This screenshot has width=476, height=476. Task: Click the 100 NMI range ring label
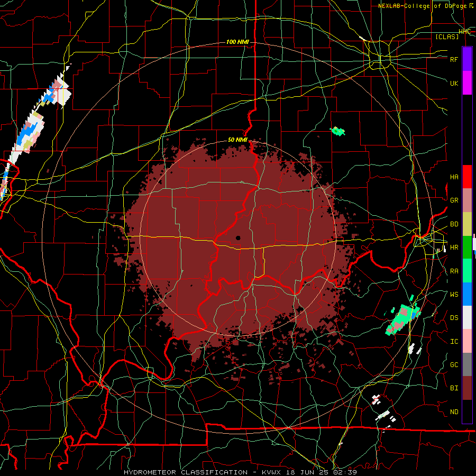click(x=237, y=42)
